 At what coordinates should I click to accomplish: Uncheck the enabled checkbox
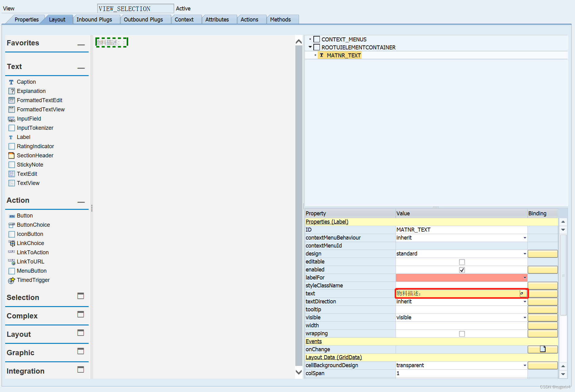point(462,270)
